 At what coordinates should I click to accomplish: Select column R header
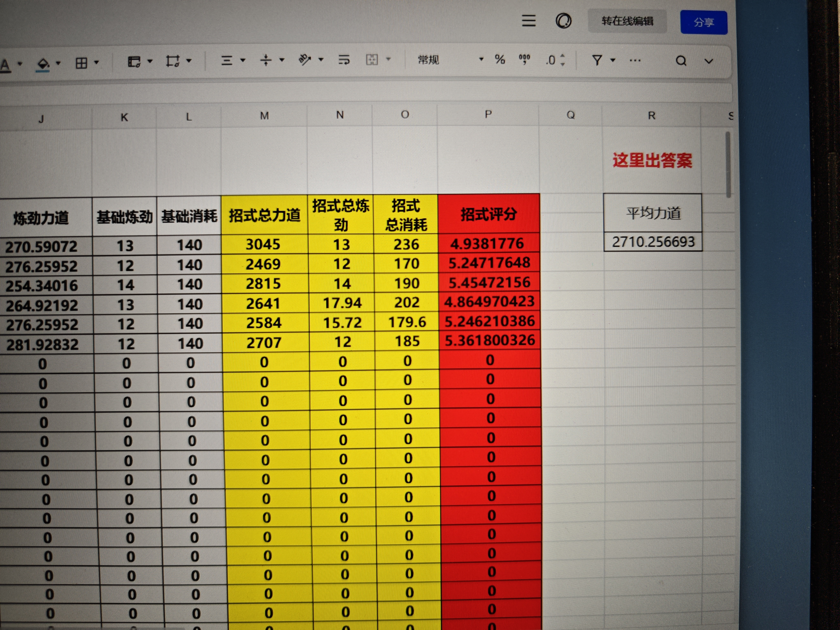651,115
